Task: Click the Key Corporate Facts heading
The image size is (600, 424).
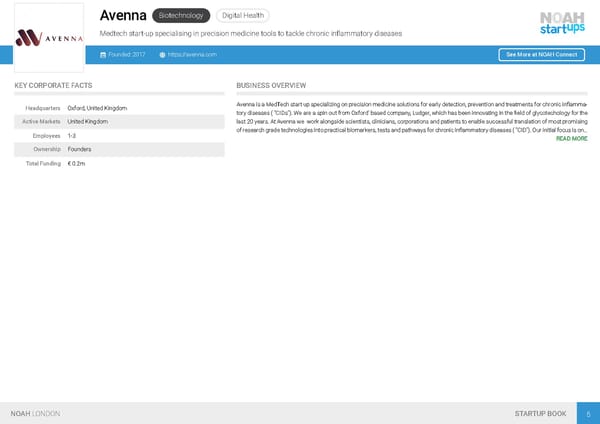Action: 54,86
